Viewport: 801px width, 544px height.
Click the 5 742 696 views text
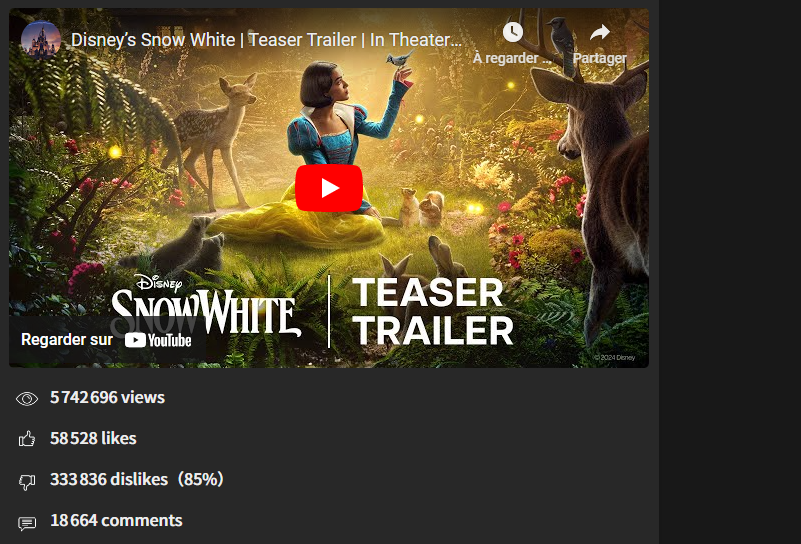pyautogui.click(x=107, y=397)
